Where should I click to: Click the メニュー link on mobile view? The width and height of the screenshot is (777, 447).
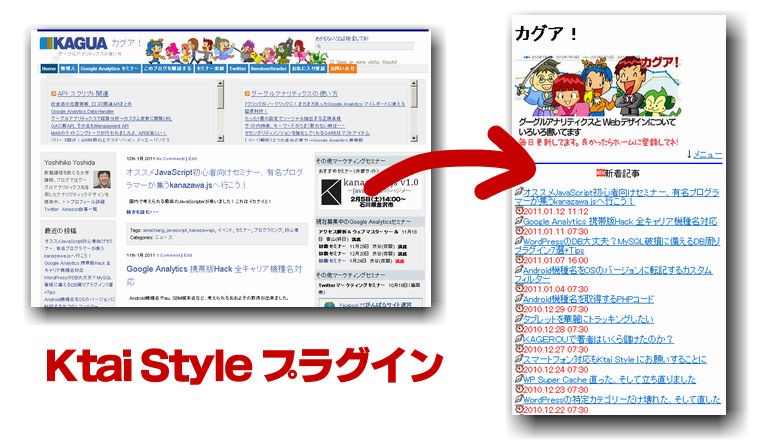[707, 155]
